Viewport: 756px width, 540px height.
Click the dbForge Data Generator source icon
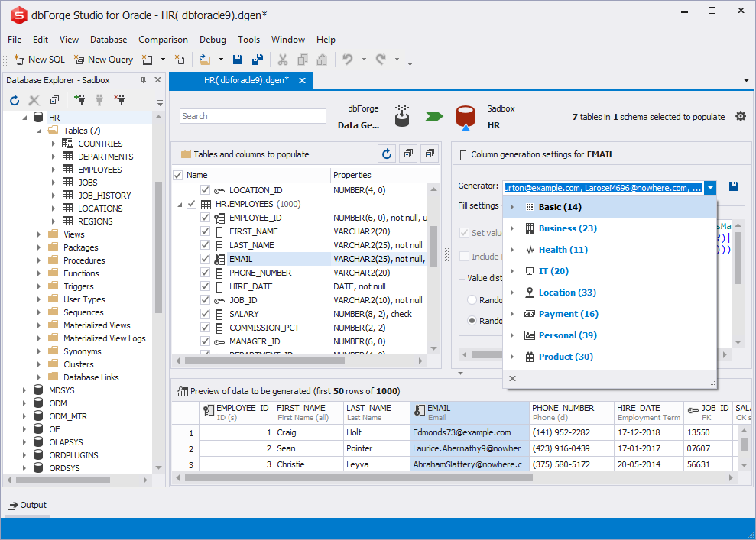402,117
